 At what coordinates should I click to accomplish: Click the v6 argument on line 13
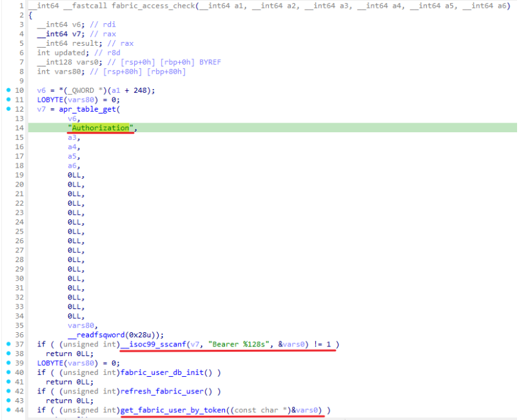[72, 119]
